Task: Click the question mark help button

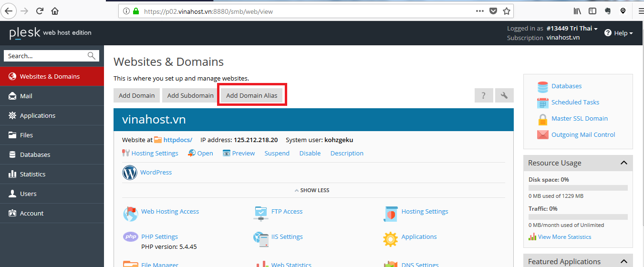Action: coord(483,95)
